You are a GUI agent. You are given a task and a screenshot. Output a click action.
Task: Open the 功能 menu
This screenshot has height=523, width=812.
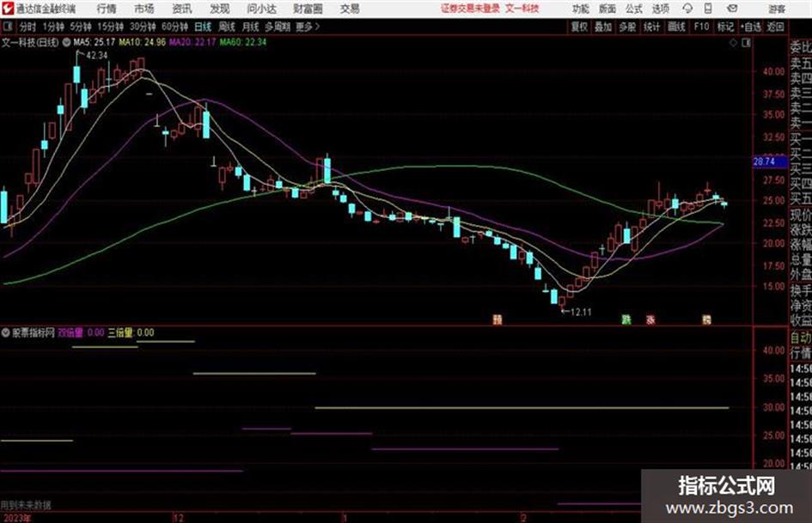pos(581,9)
